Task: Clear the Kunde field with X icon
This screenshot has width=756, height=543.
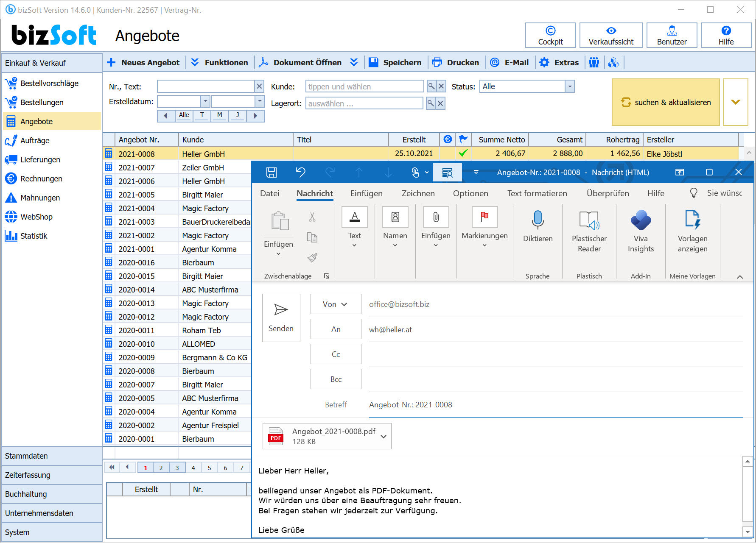Action: coord(441,86)
